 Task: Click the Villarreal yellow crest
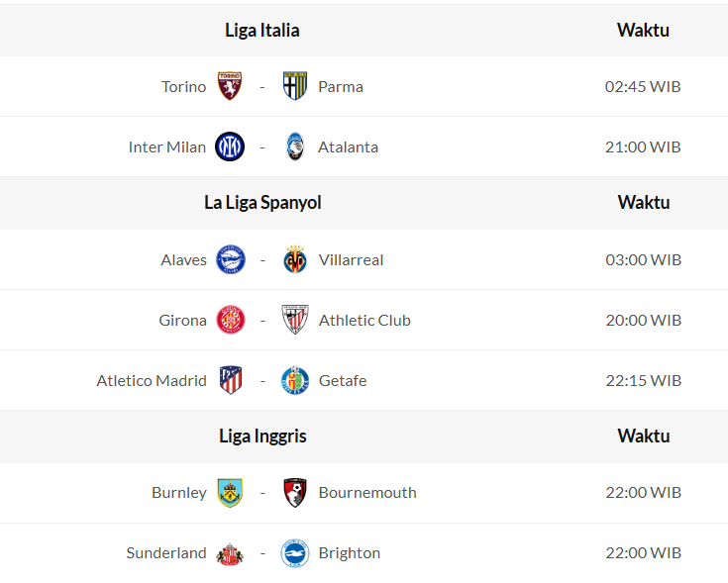tap(295, 259)
